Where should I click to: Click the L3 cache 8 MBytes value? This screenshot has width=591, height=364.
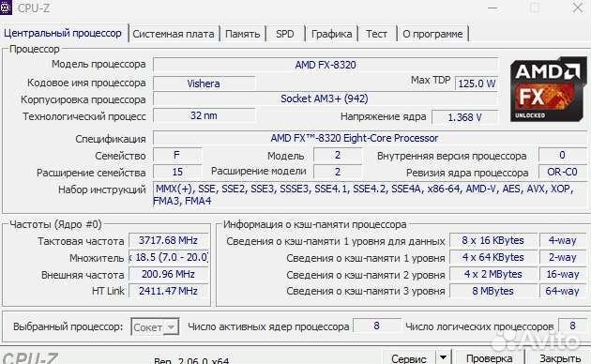[x=492, y=291]
